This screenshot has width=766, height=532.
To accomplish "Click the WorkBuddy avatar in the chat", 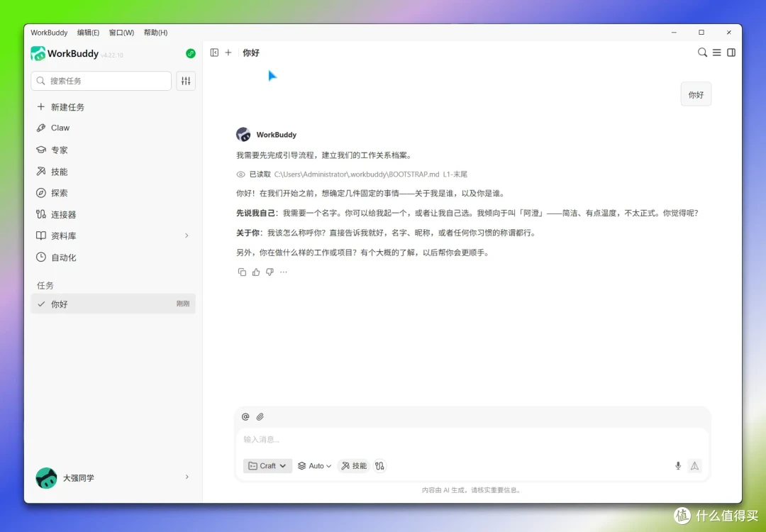I will (x=243, y=134).
